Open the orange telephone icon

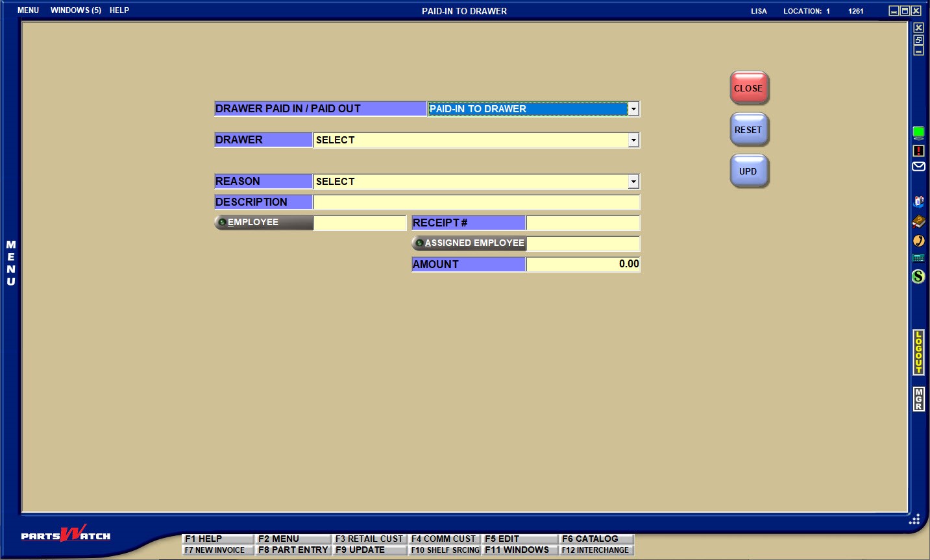[x=918, y=241]
